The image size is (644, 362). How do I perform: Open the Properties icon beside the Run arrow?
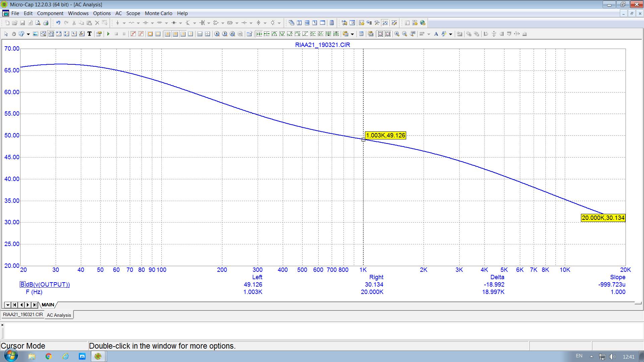(x=99, y=34)
